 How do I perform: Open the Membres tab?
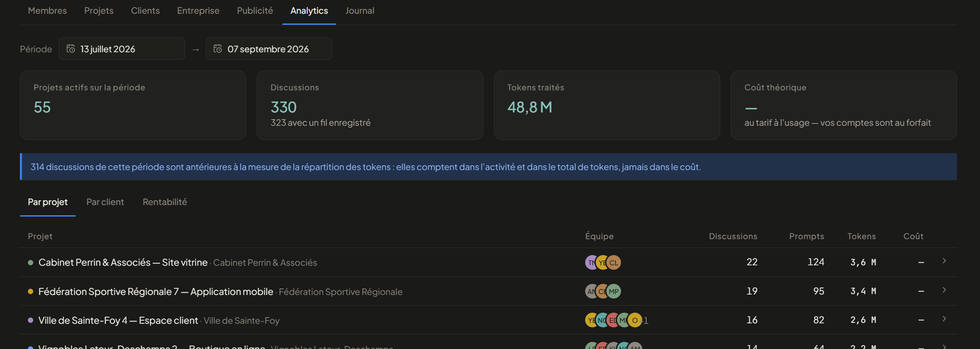pyautogui.click(x=47, y=11)
